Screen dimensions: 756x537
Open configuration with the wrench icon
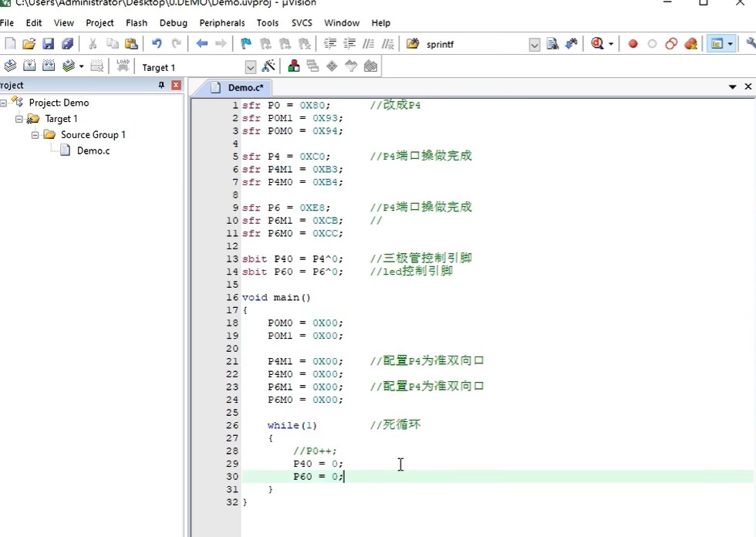[751, 44]
